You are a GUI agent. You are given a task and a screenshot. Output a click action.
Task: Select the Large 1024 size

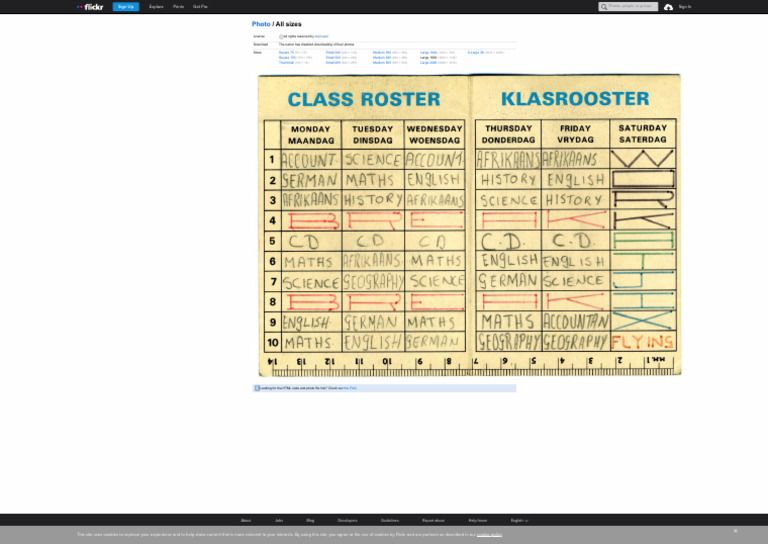(x=428, y=52)
